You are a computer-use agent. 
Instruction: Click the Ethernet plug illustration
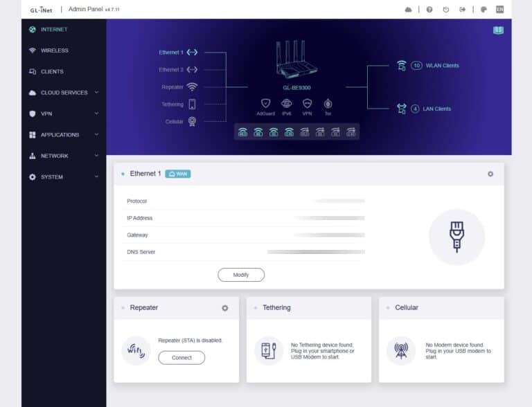pyautogui.click(x=456, y=237)
